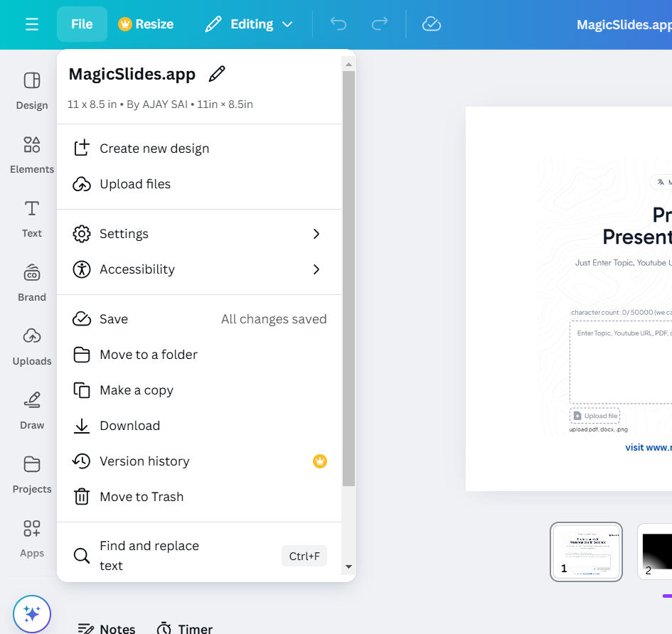Expand the Settings submenu
Image resolution: width=672 pixels, height=634 pixels.
point(199,234)
